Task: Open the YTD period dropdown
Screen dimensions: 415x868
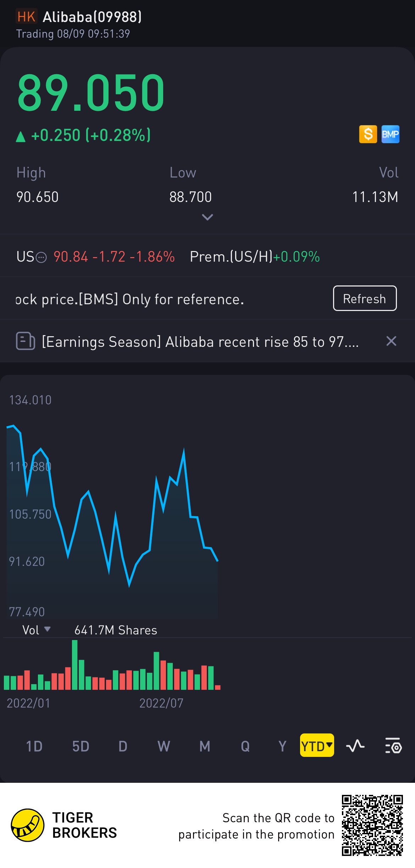Action: [x=317, y=746]
